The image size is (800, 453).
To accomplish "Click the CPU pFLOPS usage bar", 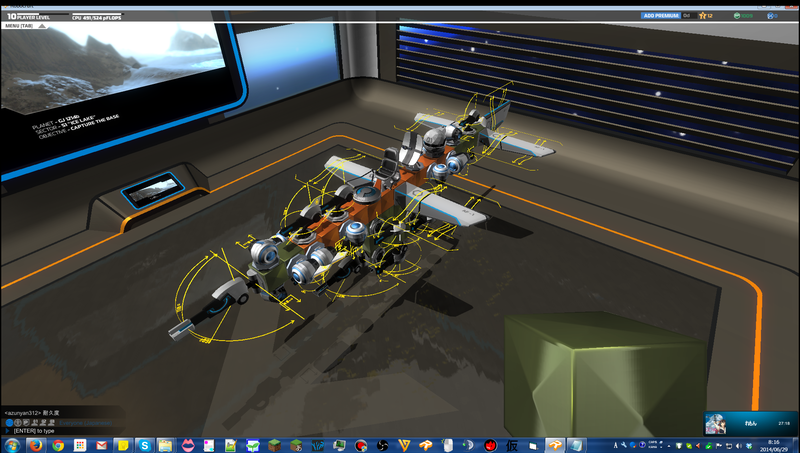I will (x=97, y=14).
